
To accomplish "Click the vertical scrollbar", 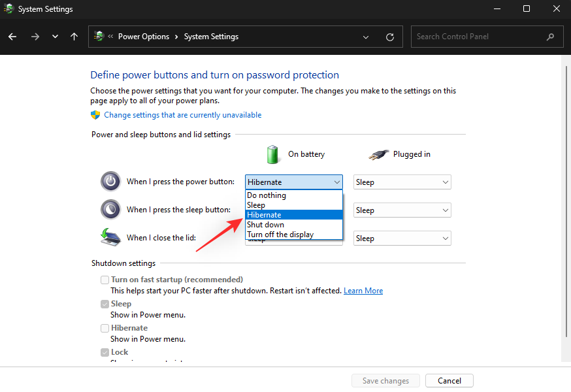I will [x=566, y=201].
